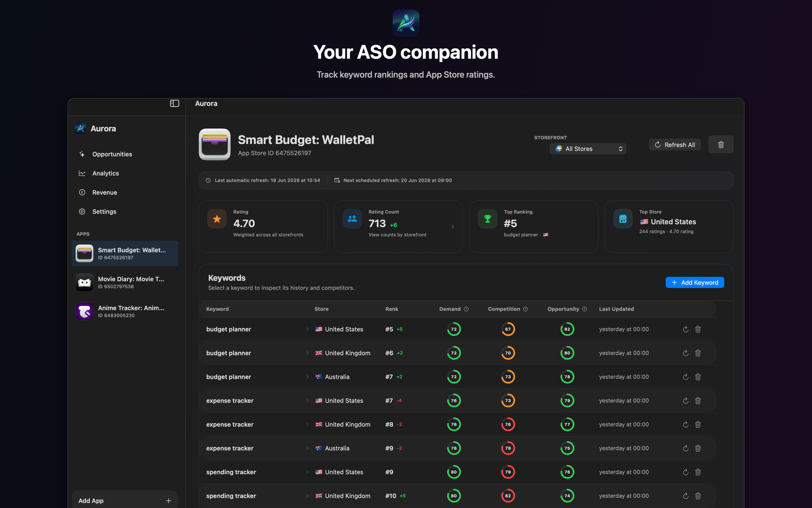Viewport: 812px width, 508px height.
Task: Click the 4.70 rating value
Action: 244,224
